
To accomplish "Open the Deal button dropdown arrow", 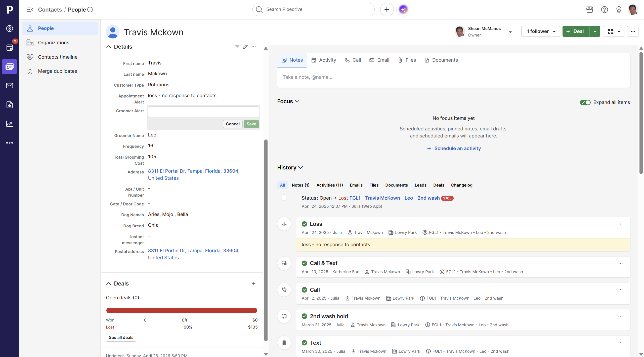I will pyautogui.click(x=595, y=31).
